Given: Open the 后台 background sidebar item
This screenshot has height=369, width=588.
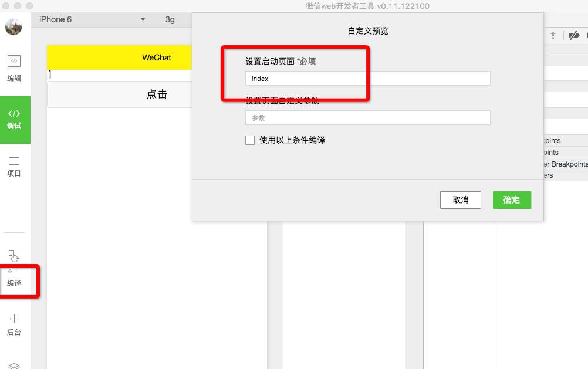Looking at the screenshot, I should [x=14, y=325].
